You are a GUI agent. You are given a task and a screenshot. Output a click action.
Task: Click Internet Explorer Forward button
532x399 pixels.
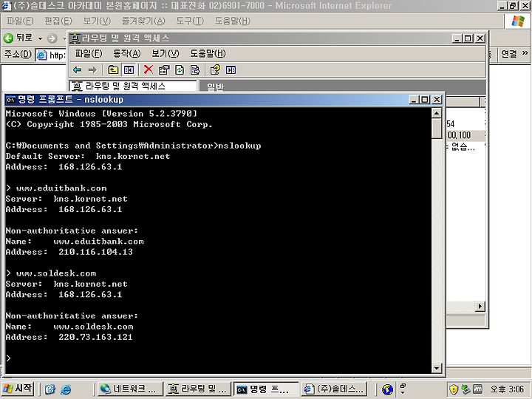click(x=52, y=38)
